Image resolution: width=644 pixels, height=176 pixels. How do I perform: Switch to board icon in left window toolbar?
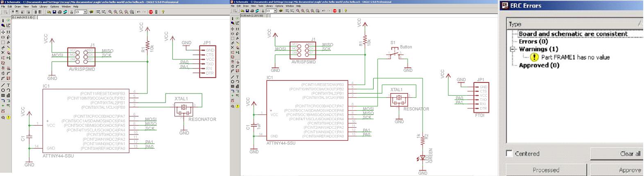[x=65, y=12]
